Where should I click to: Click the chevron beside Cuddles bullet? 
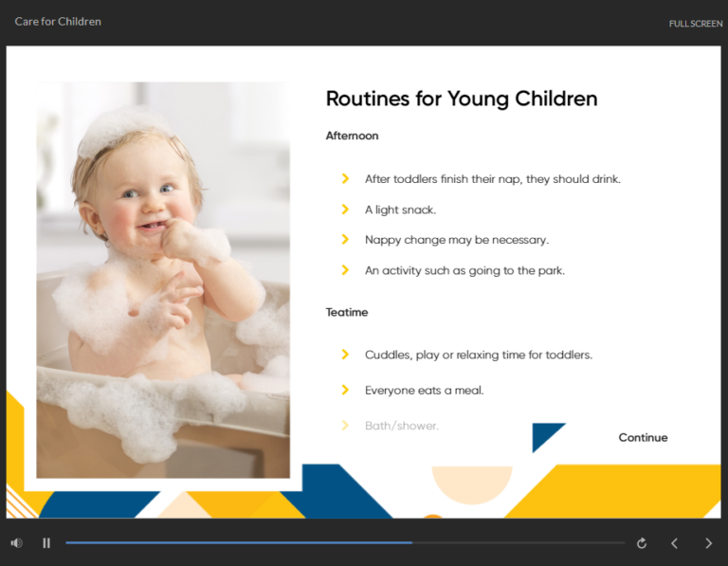pyautogui.click(x=345, y=355)
